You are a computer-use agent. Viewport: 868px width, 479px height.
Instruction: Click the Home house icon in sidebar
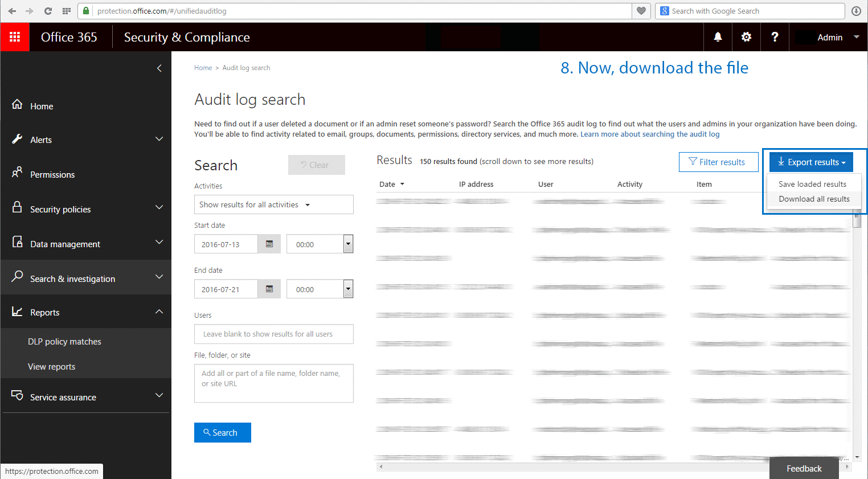point(17,104)
